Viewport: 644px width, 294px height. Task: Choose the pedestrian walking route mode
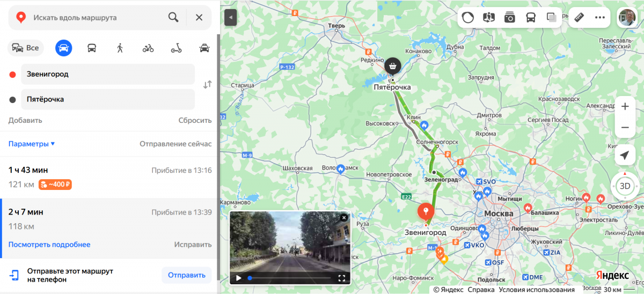120,48
